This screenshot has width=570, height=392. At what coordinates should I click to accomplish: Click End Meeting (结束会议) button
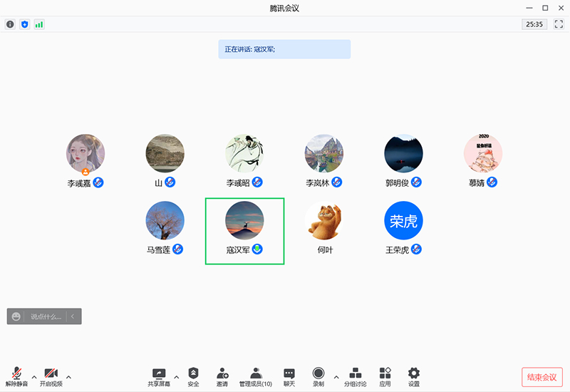pos(542,377)
